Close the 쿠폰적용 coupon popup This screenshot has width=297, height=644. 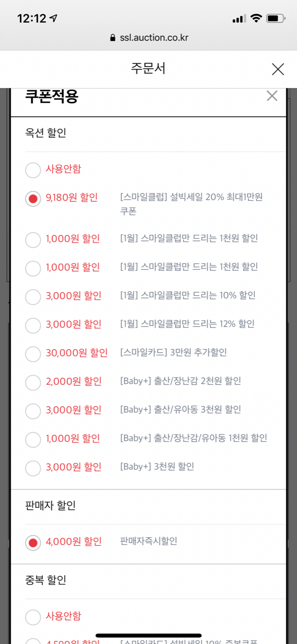272,96
